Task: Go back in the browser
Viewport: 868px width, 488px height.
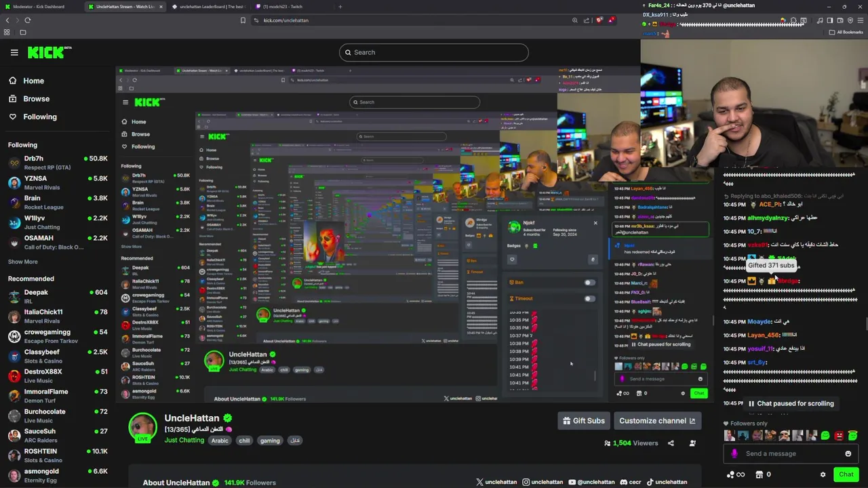Action: (7, 20)
